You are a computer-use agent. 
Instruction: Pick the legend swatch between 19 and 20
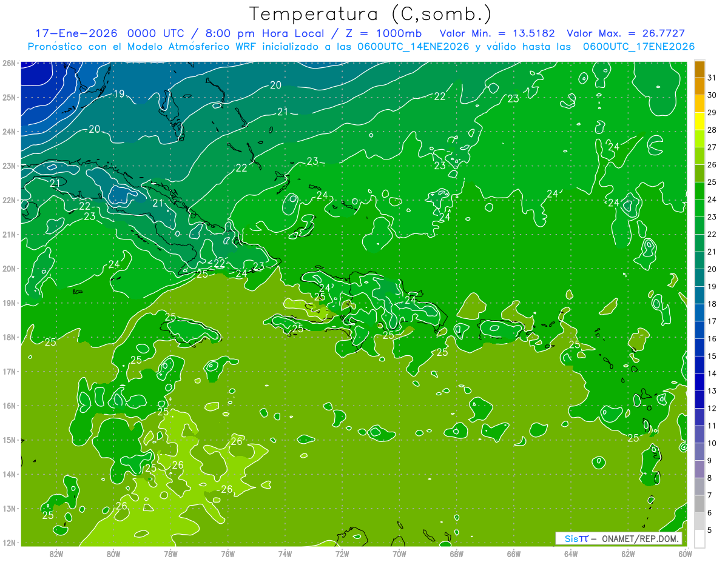click(x=699, y=278)
